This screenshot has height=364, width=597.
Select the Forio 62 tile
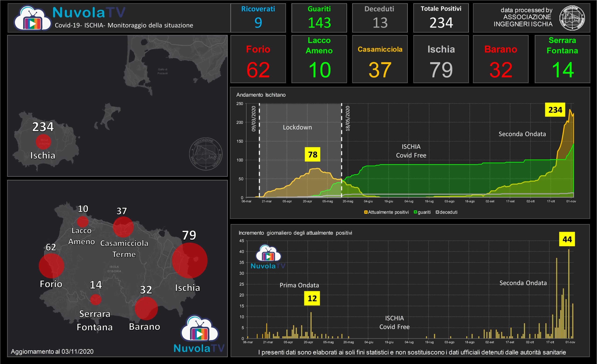click(258, 59)
